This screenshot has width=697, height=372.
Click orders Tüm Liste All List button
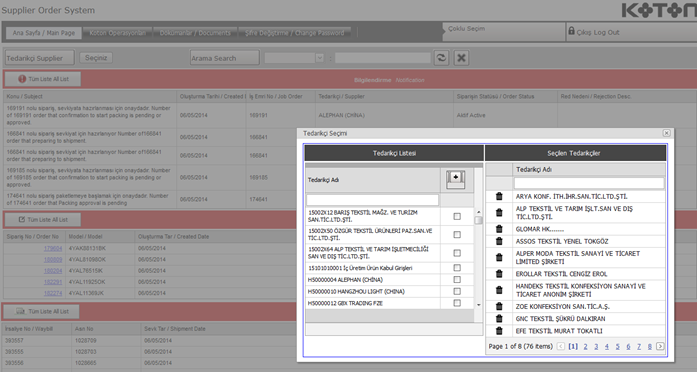[43, 220]
